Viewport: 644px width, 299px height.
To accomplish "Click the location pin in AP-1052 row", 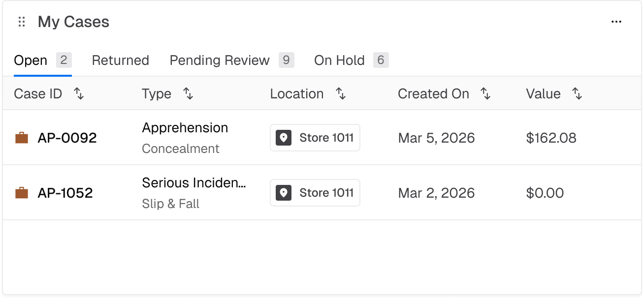I will [x=284, y=193].
